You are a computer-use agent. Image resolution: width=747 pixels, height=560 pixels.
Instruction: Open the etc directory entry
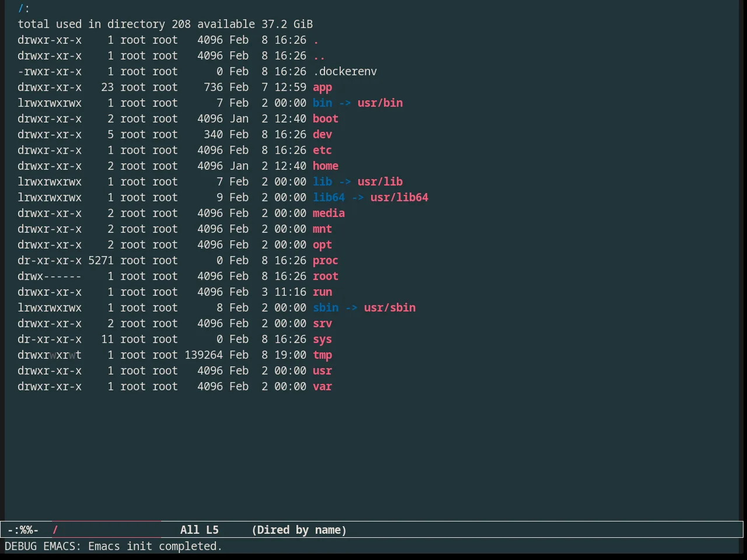pyautogui.click(x=322, y=150)
